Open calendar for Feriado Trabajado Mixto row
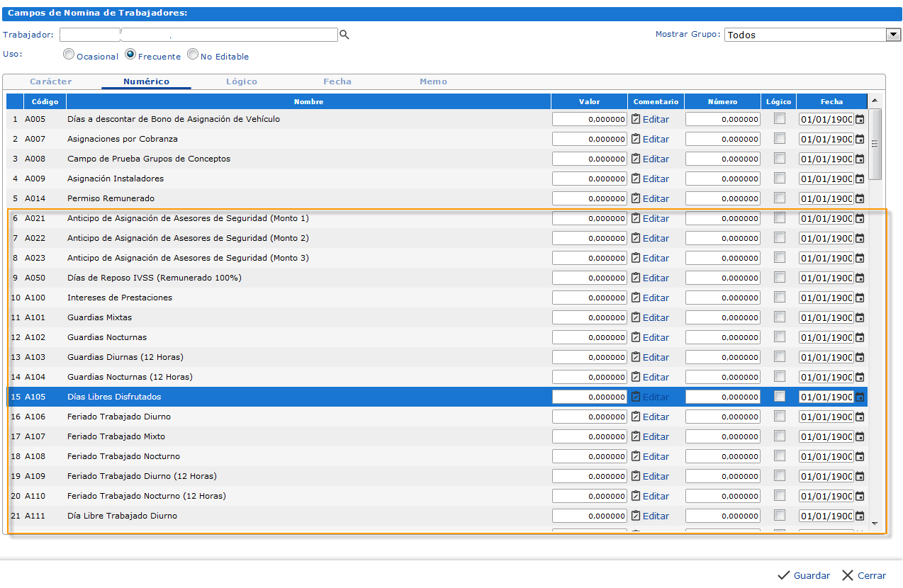 tap(860, 437)
